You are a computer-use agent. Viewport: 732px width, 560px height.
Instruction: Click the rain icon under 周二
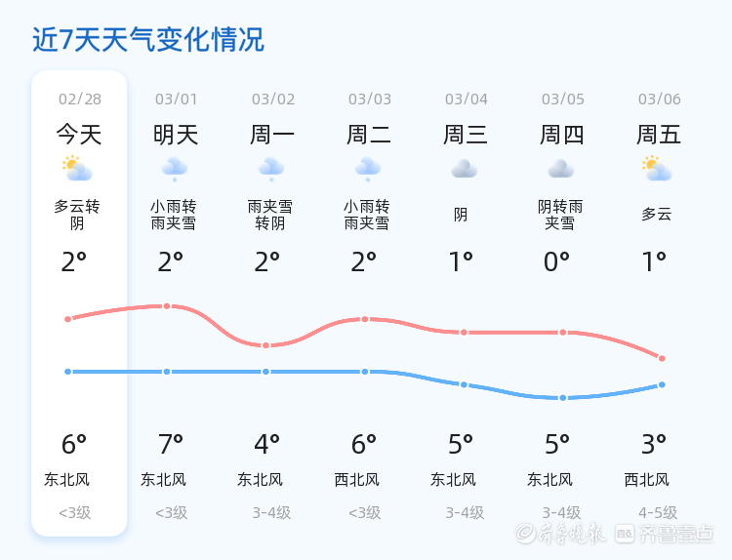368,169
